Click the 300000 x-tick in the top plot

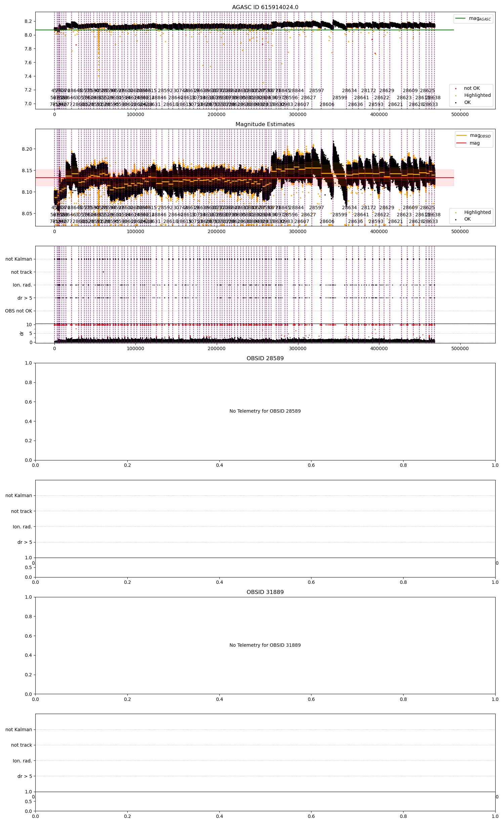(298, 114)
